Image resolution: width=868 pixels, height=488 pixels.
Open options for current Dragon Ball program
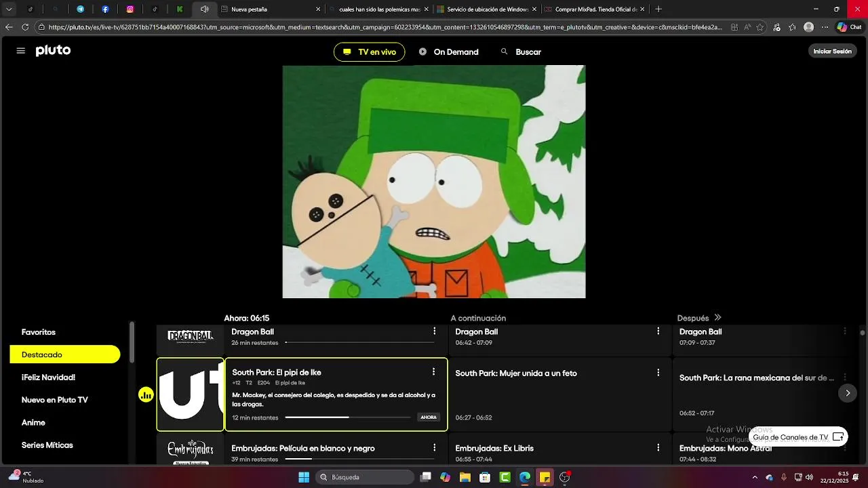(435, 331)
